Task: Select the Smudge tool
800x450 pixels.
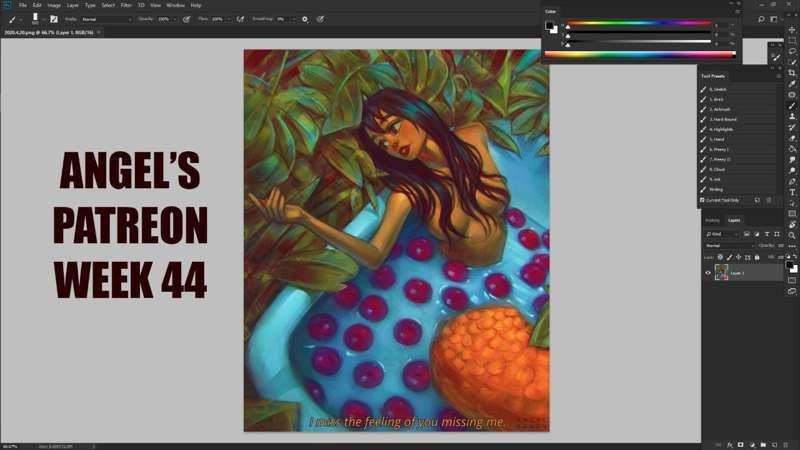Action: pyautogui.click(x=792, y=160)
